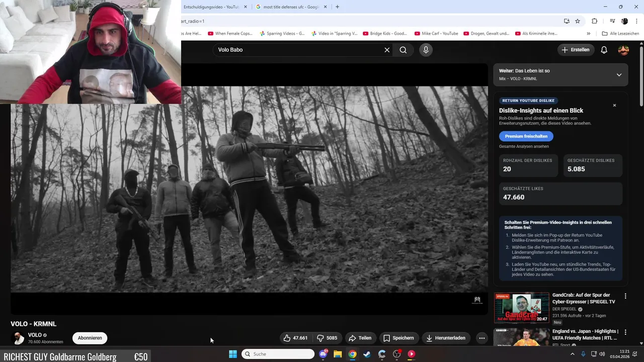Open the VOLO channel name link

(x=35, y=335)
